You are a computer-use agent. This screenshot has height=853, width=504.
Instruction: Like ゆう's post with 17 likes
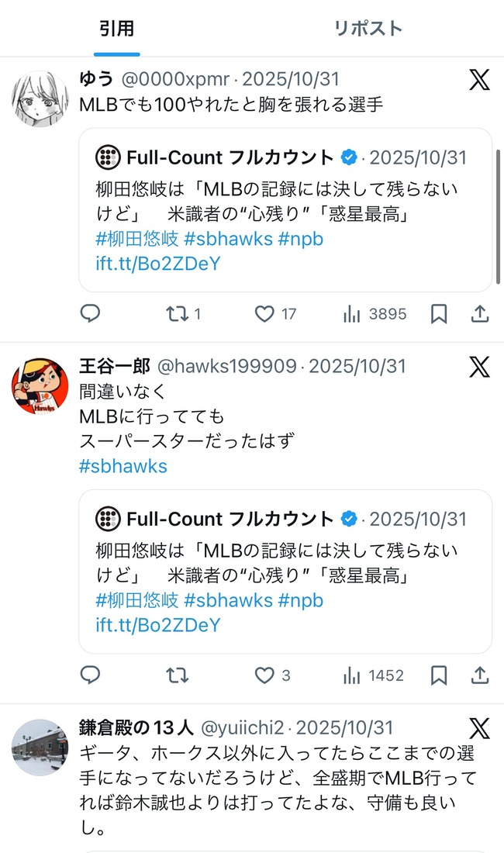[x=275, y=313]
